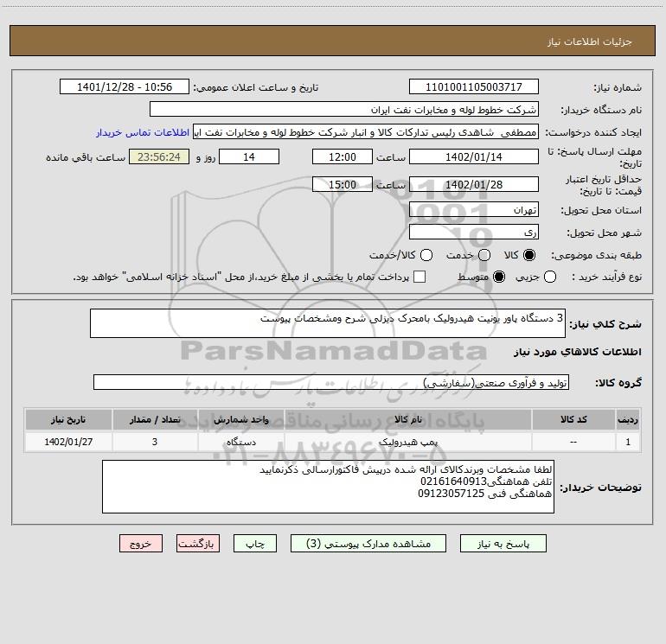Click the delivery province field تهران
Image resolution: width=666 pixels, height=644 pixels.
point(474,210)
